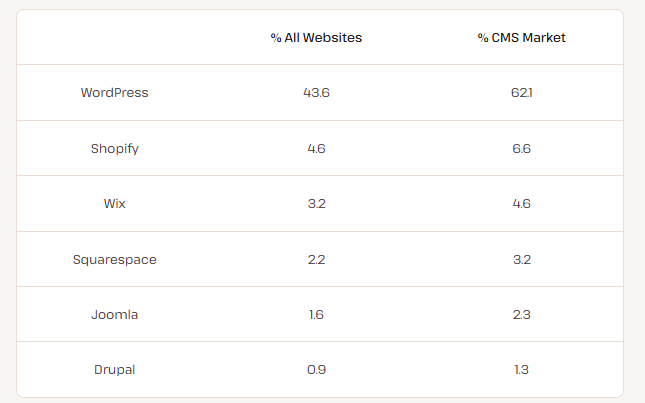Click Drupal CMS market value 1.3
The height and width of the screenshot is (403, 645).
pos(521,370)
